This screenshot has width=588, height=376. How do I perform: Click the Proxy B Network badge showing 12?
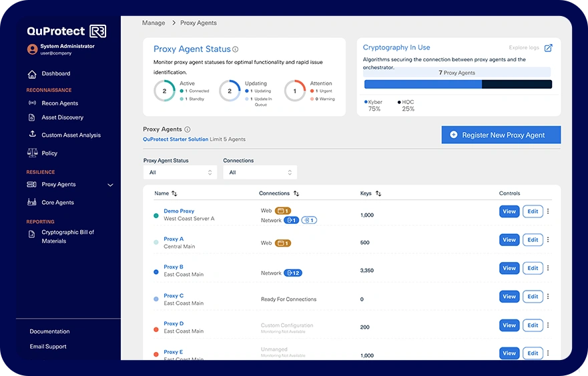pyautogui.click(x=293, y=273)
